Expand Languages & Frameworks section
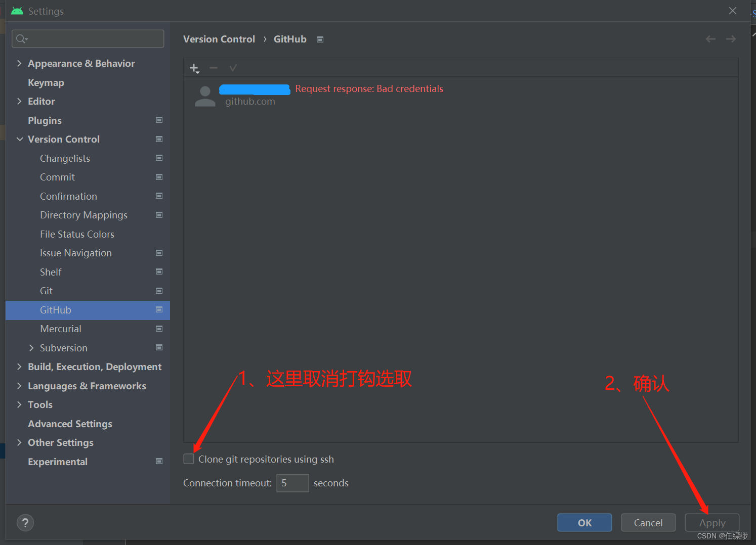756x545 pixels. pos(19,386)
